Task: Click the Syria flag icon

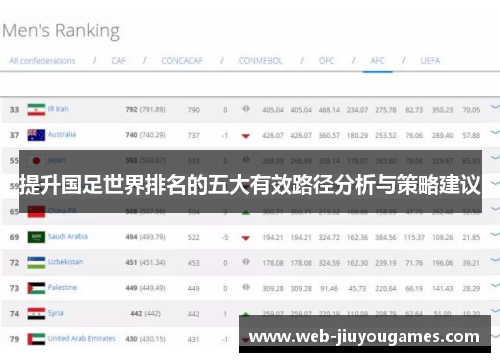Action: [x=36, y=314]
